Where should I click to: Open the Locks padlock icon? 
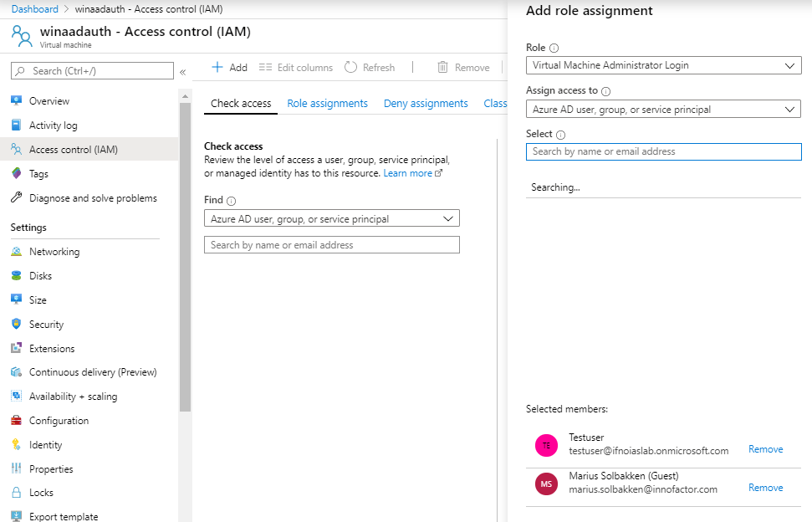coord(16,493)
